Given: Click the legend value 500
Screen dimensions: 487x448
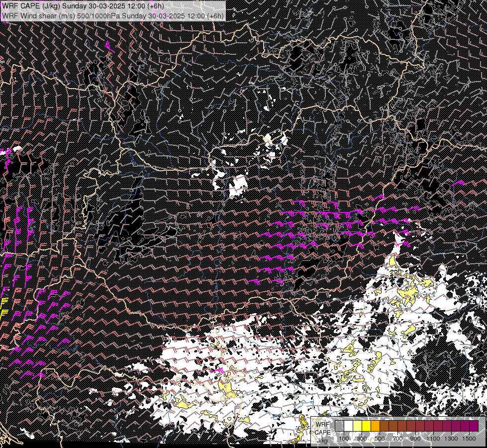Looking at the screenshot, I should pos(380,439).
